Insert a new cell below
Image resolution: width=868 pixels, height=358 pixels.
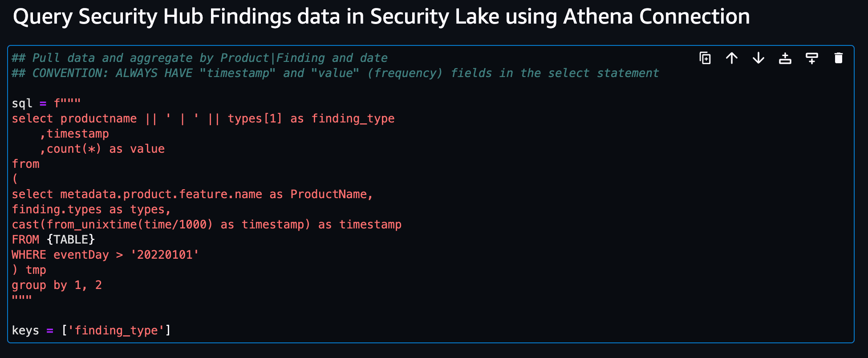pyautogui.click(x=811, y=58)
